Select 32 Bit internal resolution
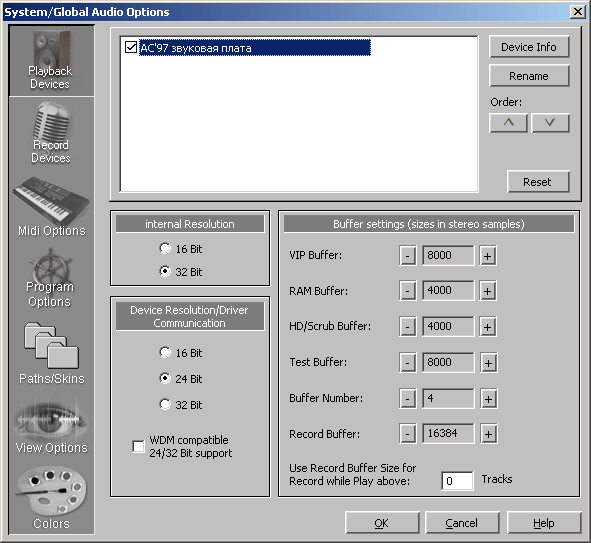Viewport: 591px width, 543px height. pos(165,271)
